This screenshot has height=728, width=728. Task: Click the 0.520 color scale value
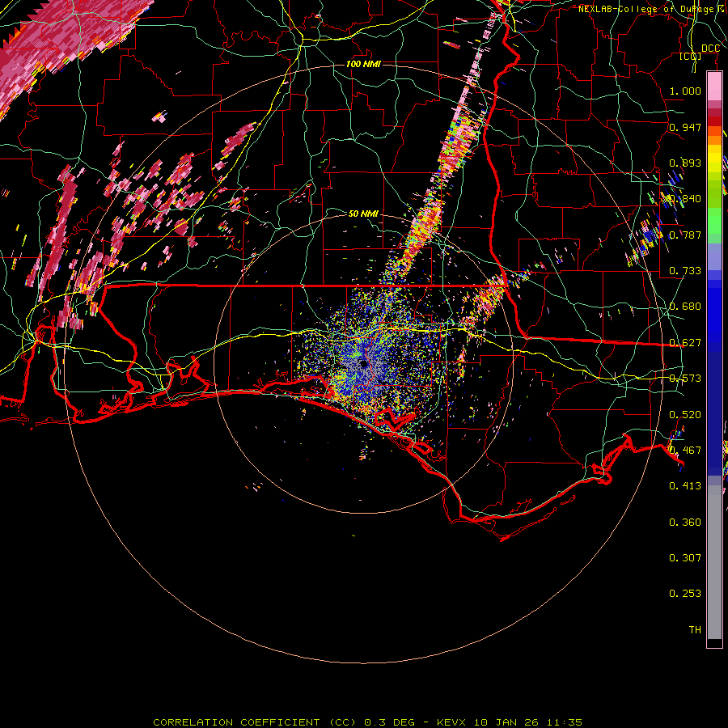tap(685, 415)
